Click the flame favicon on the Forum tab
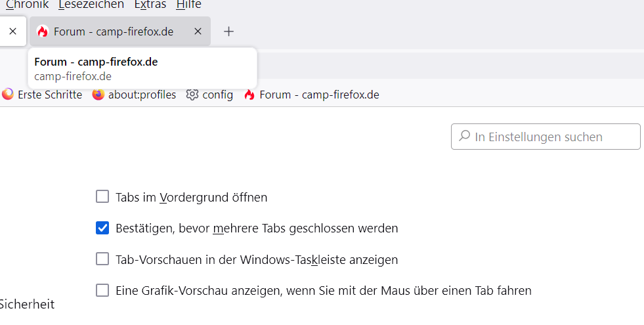This screenshot has height=325, width=644. 43,32
